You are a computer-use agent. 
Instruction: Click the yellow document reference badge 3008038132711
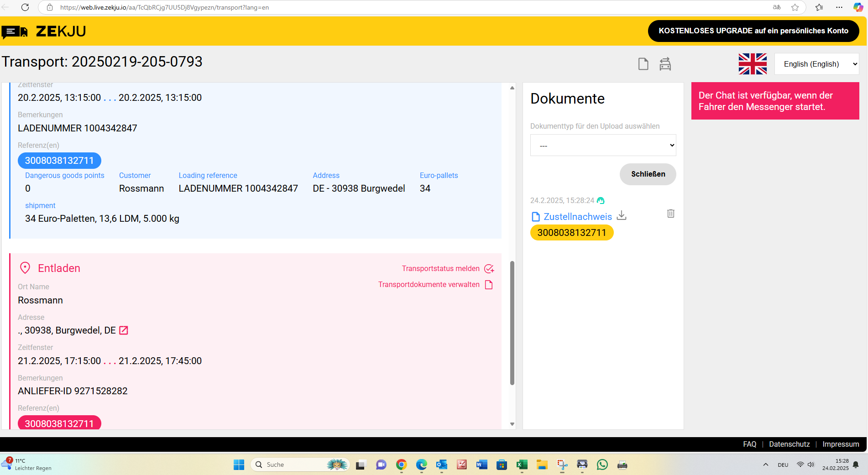pyautogui.click(x=572, y=233)
